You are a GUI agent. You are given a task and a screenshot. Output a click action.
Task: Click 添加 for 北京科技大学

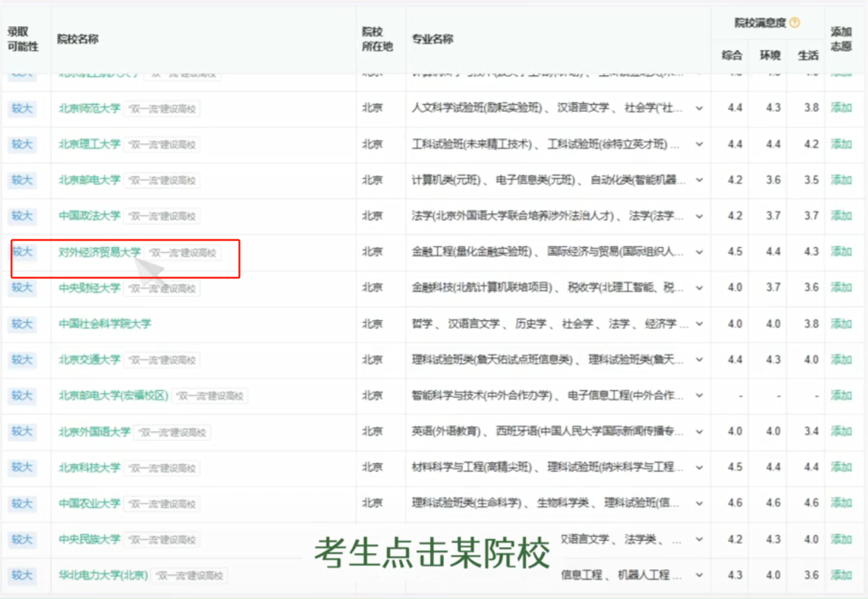[x=841, y=467]
